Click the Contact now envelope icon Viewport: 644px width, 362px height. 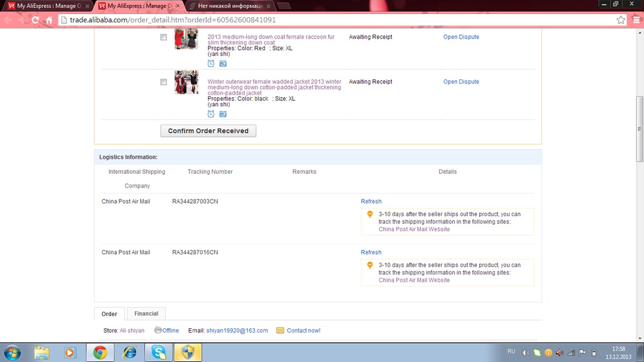[x=280, y=330]
